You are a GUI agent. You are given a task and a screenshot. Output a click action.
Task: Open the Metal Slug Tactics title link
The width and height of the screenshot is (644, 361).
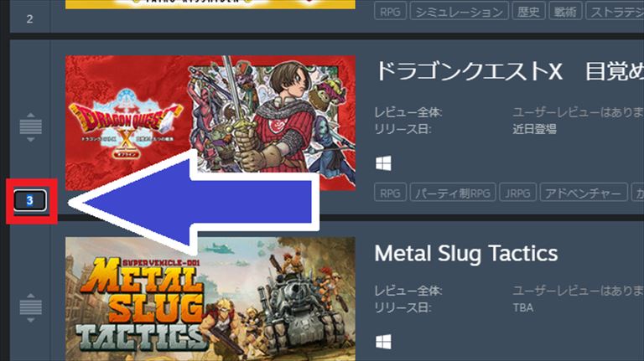pyautogui.click(x=466, y=253)
